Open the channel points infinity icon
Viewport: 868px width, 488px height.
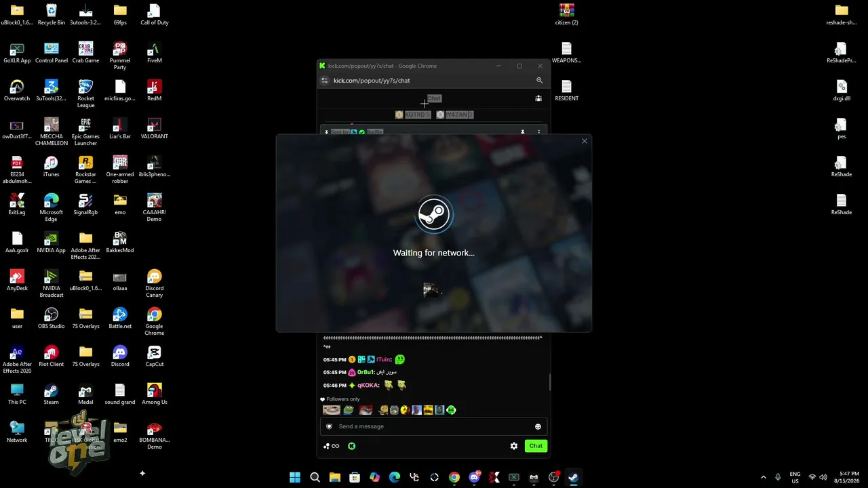(331, 446)
